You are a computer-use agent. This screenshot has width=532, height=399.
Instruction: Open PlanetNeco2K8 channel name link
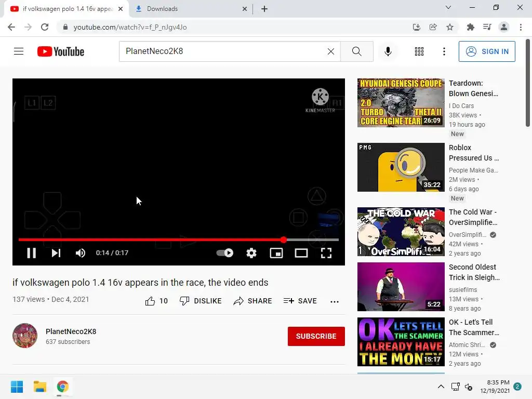(71, 331)
